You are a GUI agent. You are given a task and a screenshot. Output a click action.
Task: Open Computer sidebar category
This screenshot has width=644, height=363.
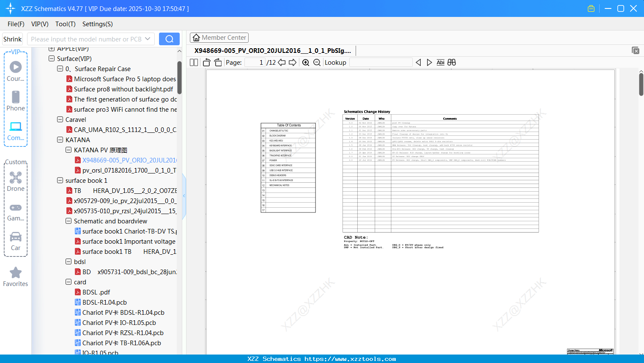coord(16,131)
